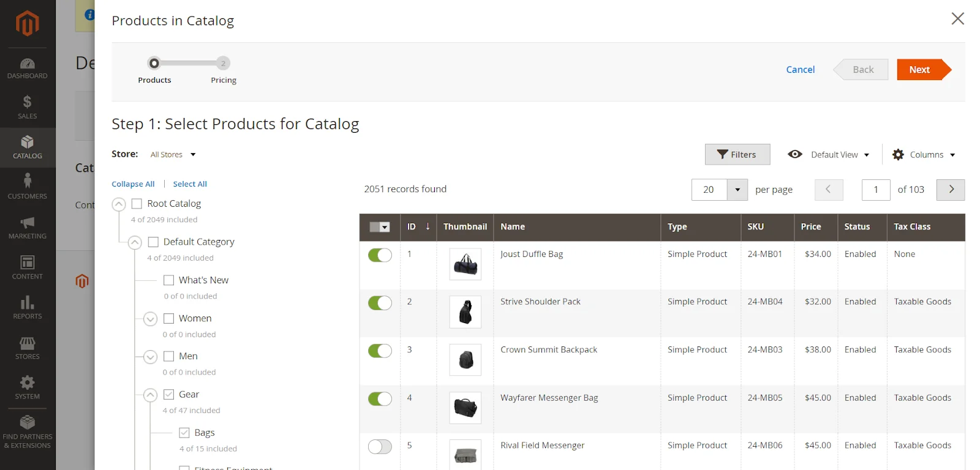Go to the previous page of records
The height and width of the screenshot is (470, 980).
(x=829, y=190)
